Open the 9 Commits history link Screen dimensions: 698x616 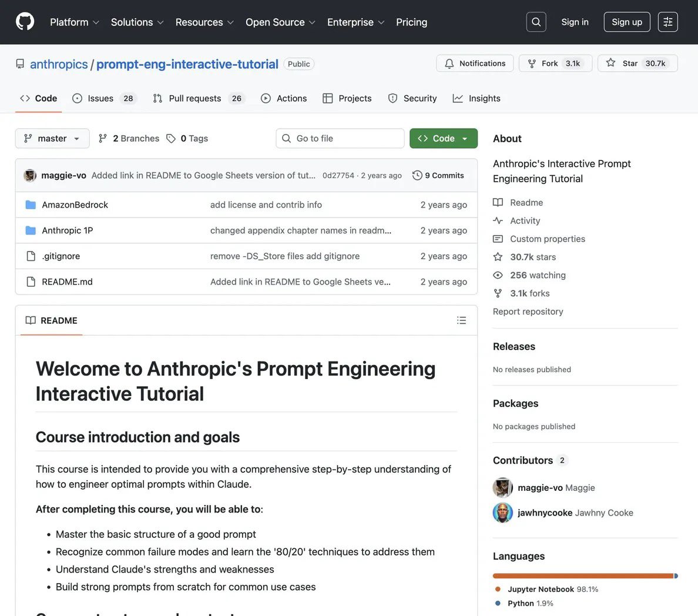coord(438,176)
